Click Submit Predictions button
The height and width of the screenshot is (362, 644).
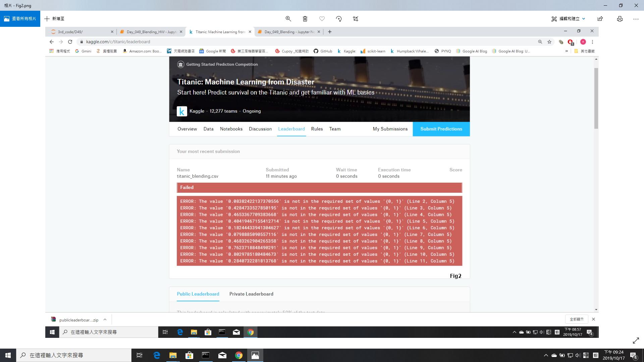pos(441,129)
